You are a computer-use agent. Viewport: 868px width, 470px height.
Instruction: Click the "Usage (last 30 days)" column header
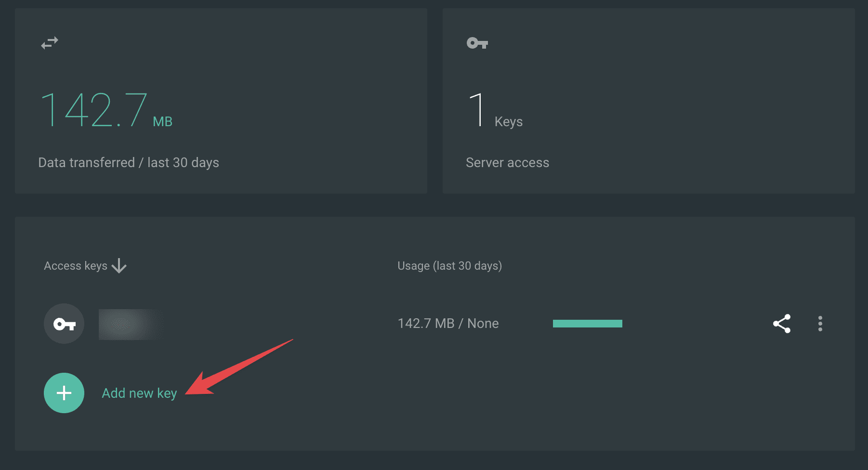pyautogui.click(x=449, y=266)
